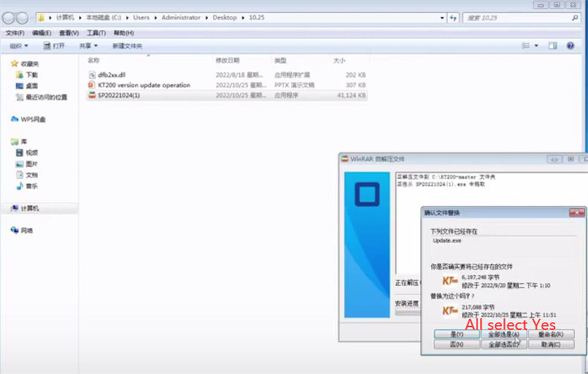The height and width of the screenshot is (374, 588).
Task: Open the 文件(F) menu
Action: (15, 33)
